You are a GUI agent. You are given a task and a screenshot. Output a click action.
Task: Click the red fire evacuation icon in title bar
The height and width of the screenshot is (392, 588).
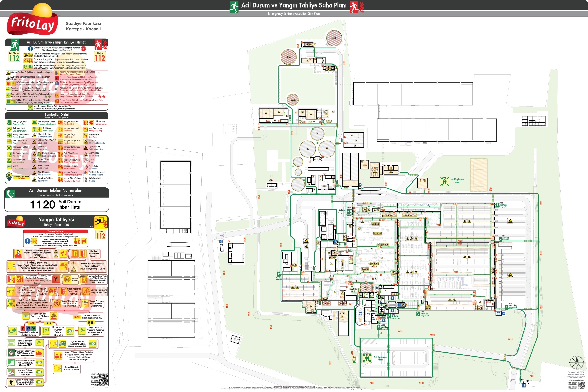click(356, 7)
